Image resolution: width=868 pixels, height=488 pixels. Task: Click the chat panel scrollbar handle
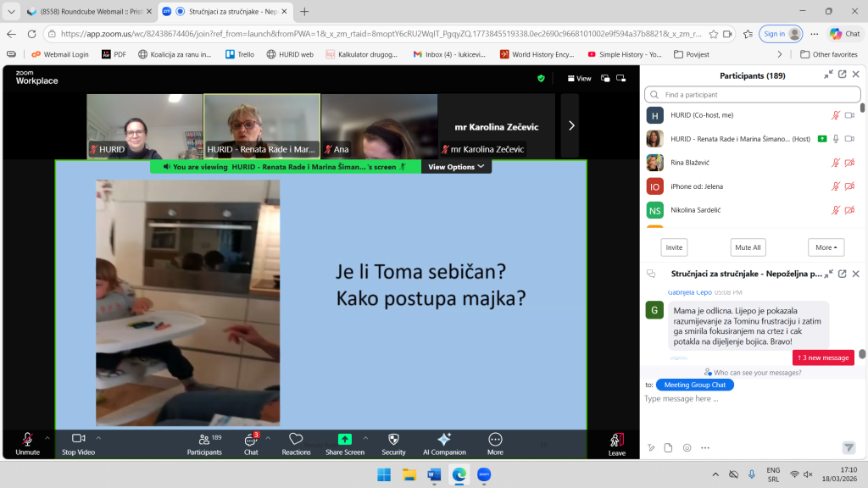click(862, 354)
